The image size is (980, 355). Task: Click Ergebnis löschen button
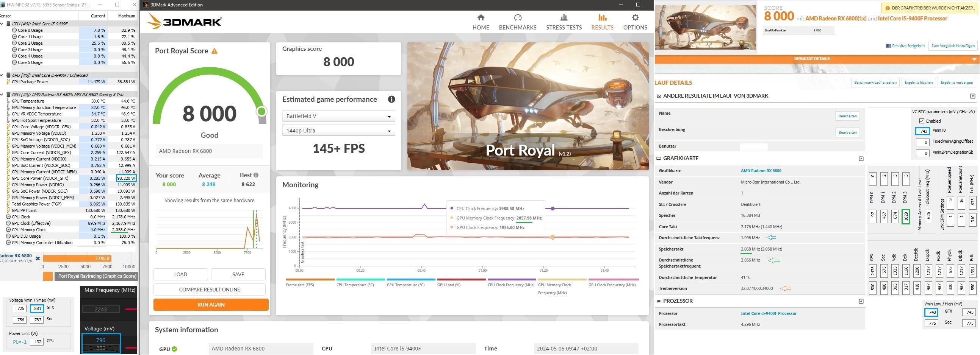(x=918, y=83)
